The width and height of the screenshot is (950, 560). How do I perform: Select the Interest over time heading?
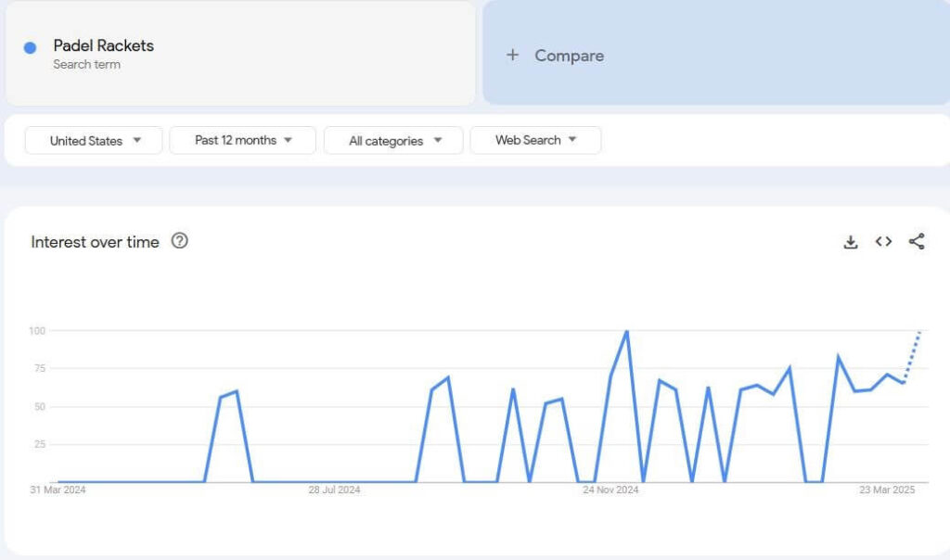click(96, 242)
